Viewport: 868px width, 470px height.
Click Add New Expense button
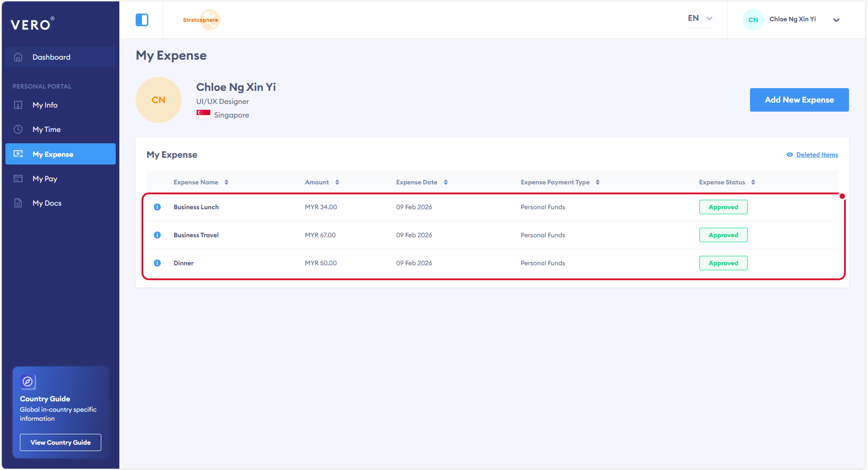tap(799, 100)
